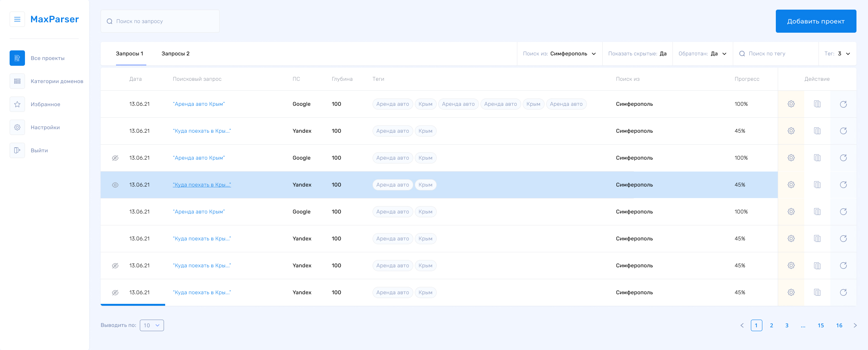Open the Обратотан dropdown filter
868x350 pixels.
(703, 53)
